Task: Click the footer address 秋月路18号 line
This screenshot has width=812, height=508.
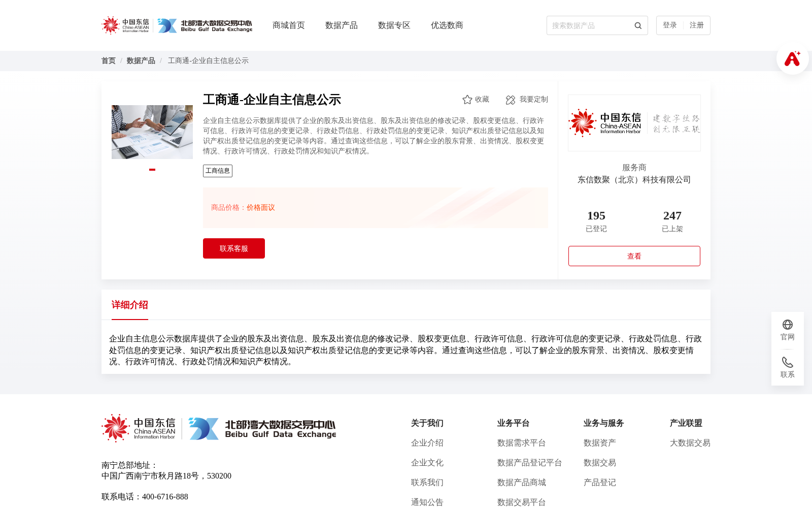Action: [x=166, y=476]
